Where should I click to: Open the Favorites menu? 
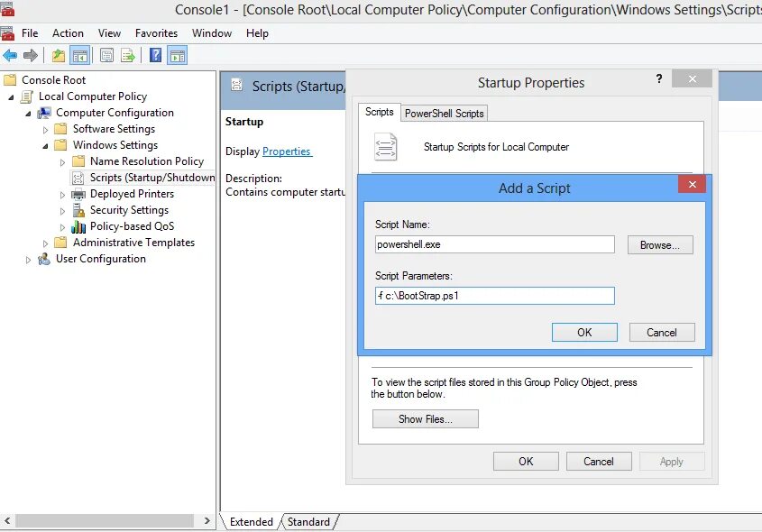click(x=157, y=33)
